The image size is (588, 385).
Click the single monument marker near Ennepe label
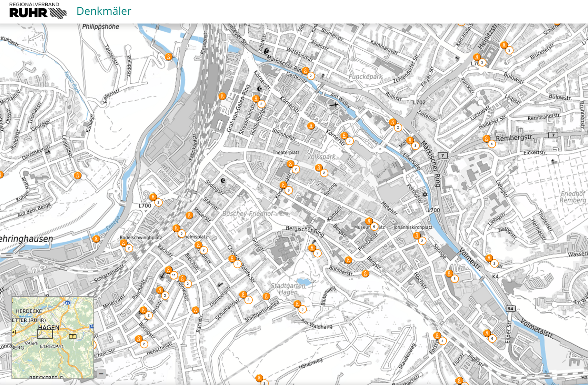pyautogui.click(x=96, y=239)
